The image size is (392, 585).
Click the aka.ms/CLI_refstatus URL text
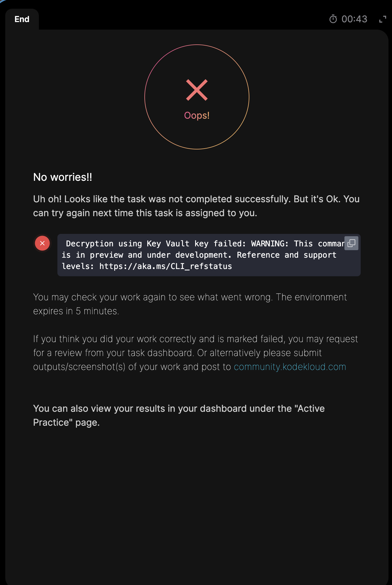point(166,266)
